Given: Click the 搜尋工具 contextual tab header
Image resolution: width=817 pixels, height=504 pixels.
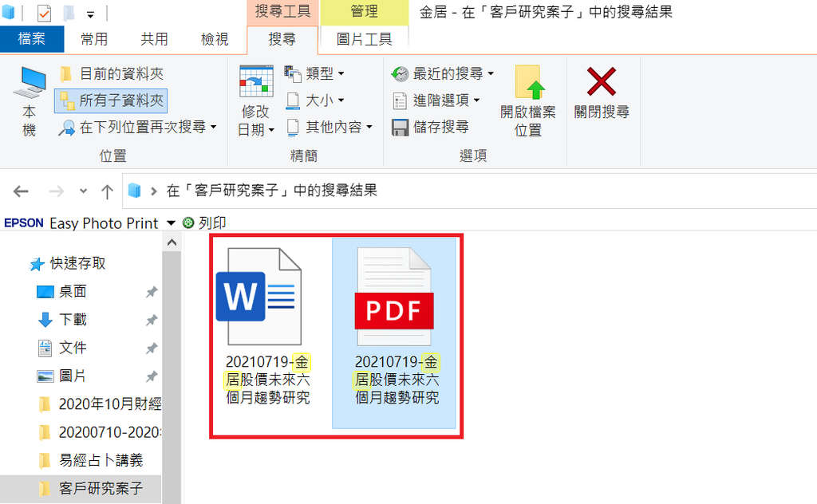Looking at the screenshot, I should click(x=283, y=11).
